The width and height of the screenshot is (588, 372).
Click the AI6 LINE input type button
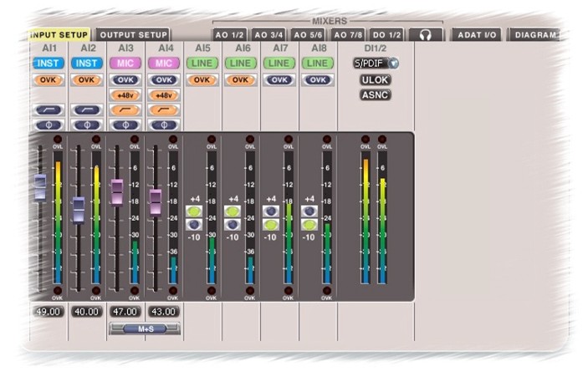pos(240,64)
